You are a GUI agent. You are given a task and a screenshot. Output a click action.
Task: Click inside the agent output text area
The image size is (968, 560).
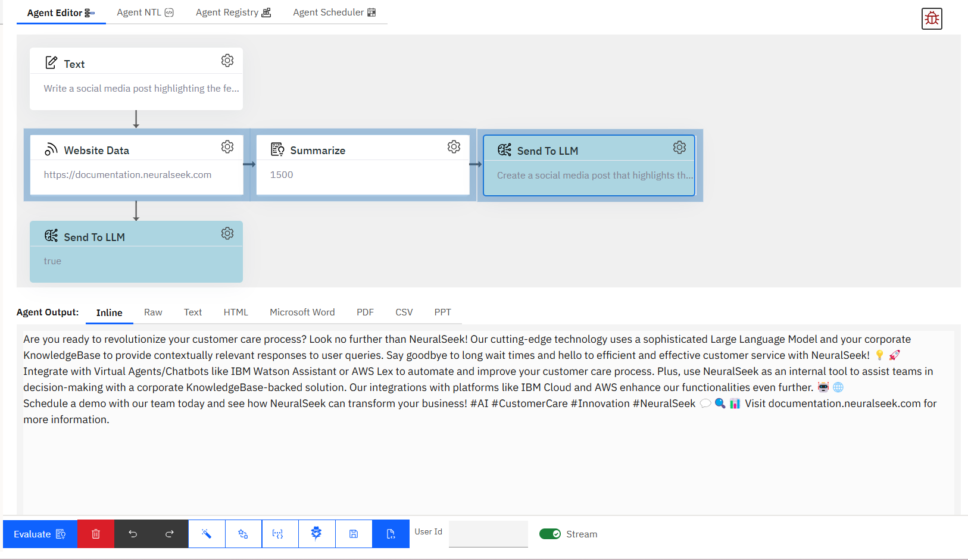[488, 423]
